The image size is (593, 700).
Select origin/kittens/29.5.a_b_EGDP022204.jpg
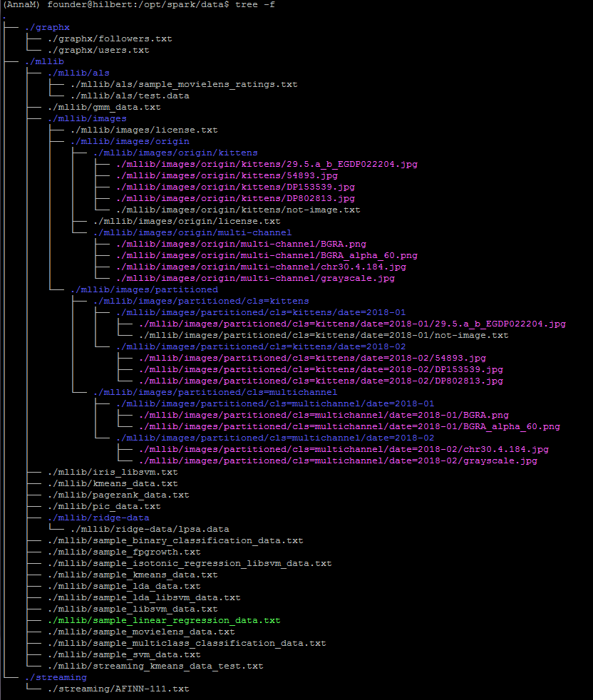[267, 164]
